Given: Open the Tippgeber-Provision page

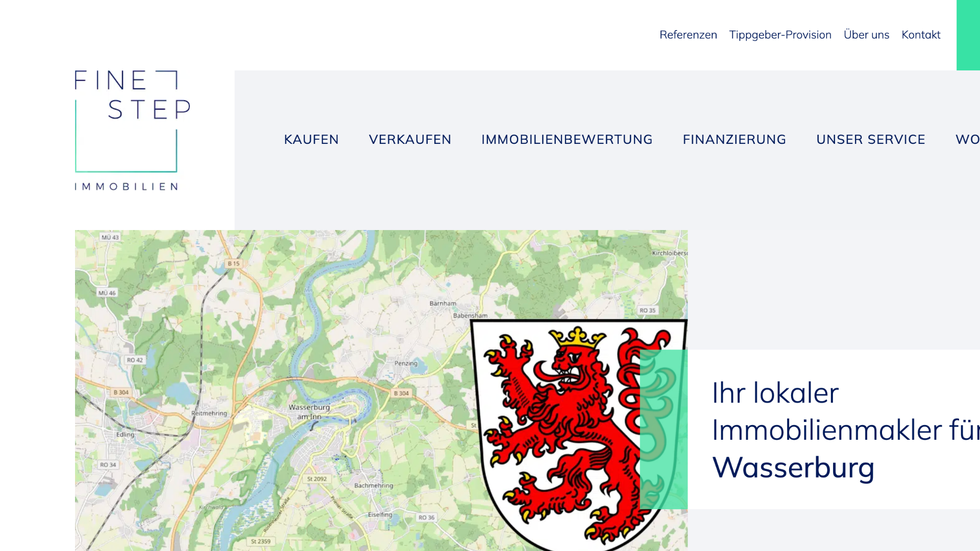Looking at the screenshot, I should [x=780, y=35].
